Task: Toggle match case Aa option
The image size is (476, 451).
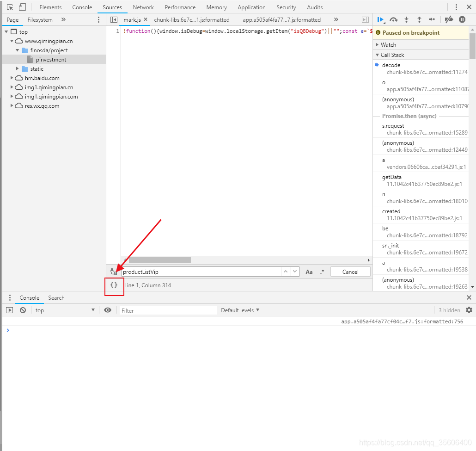Action: [309, 272]
